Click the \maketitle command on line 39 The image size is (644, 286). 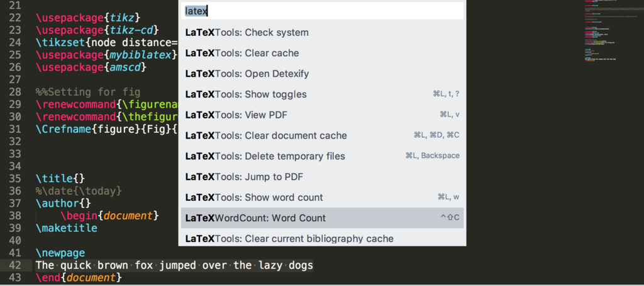pyautogui.click(x=67, y=228)
